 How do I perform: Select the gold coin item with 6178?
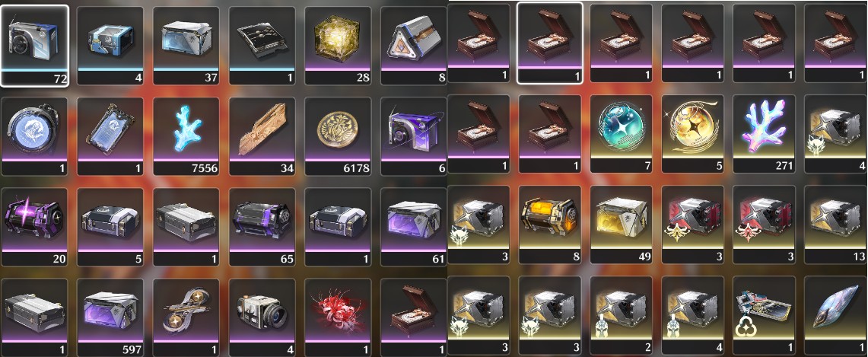pos(339,137)
